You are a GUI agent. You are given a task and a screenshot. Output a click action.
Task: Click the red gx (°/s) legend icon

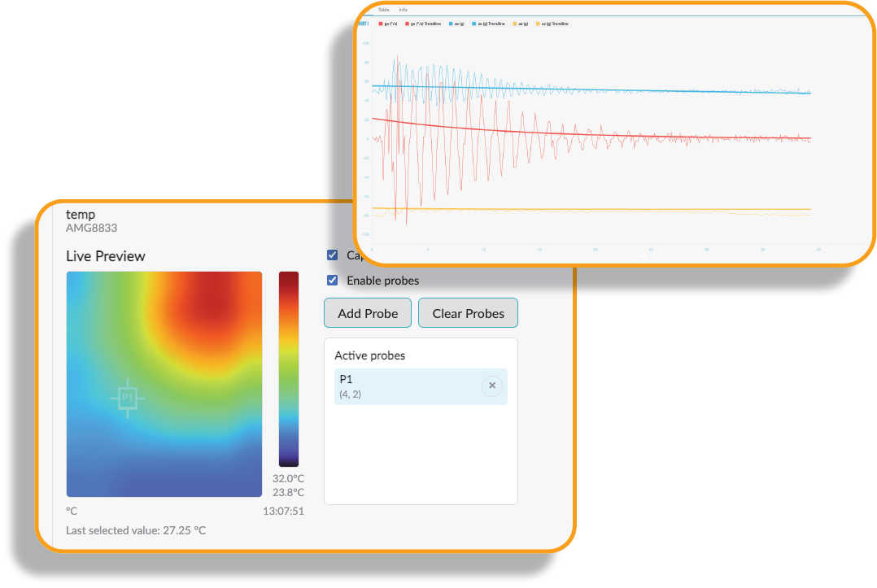(381, 24)
